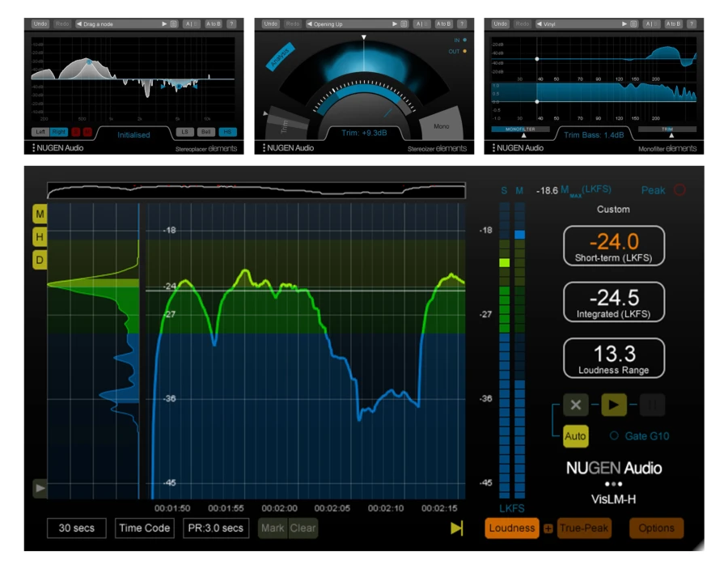Click Undo in the Monofilter plugin
The height and width of the screenshot is (569, 728).
pos(501,23)
